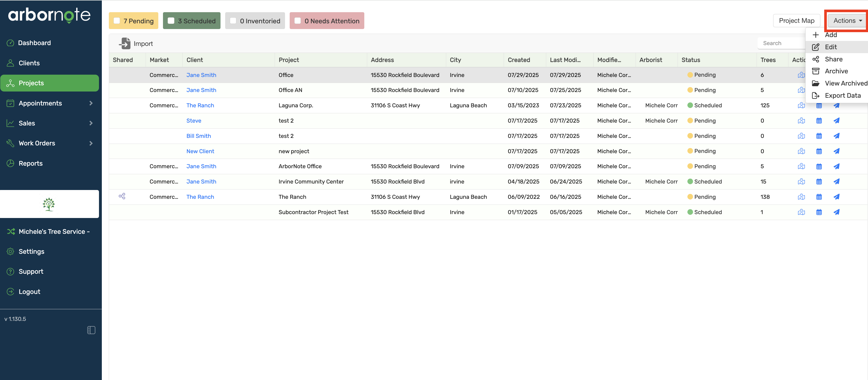Viewport: 868px width, 380px height.
Task: Open the Actions dropdown button
Action: point(847,21)
